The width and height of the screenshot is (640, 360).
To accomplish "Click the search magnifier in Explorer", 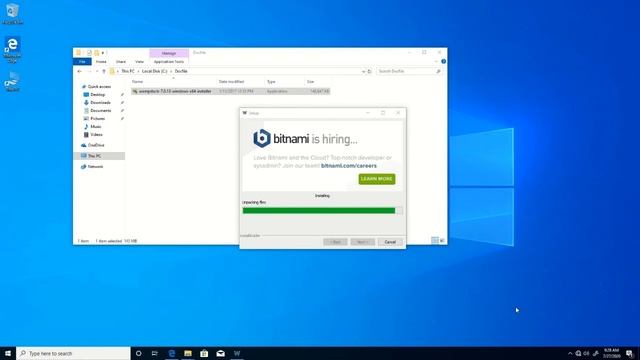I will 438,71.
